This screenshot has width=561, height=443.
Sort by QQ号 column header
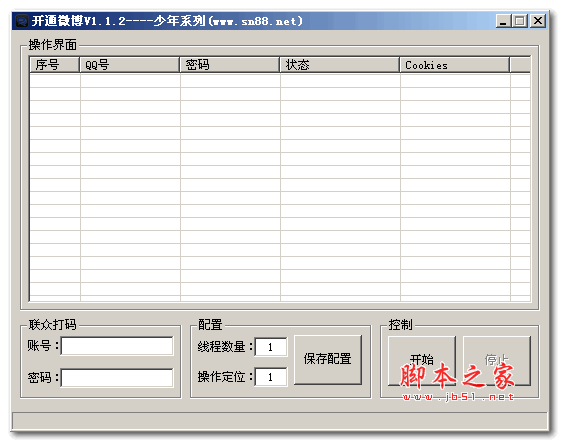130,65
